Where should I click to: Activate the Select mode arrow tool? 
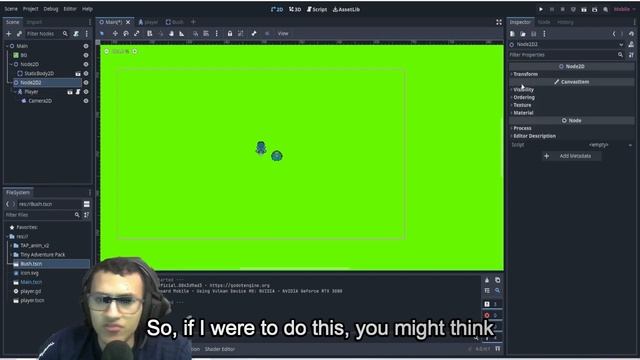[x=102, y=33]
